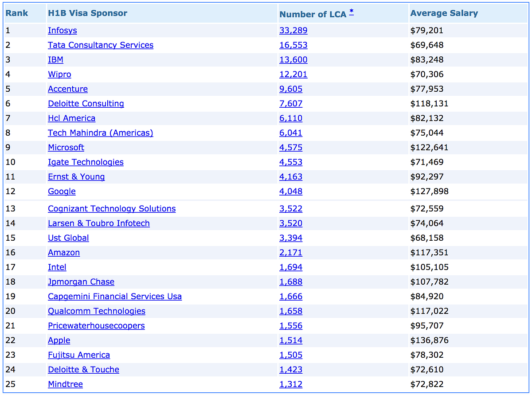The width and height of the screenshot is (532, 395).
Task: Open LCA count 1,312 link
Action: click(291, 384)
